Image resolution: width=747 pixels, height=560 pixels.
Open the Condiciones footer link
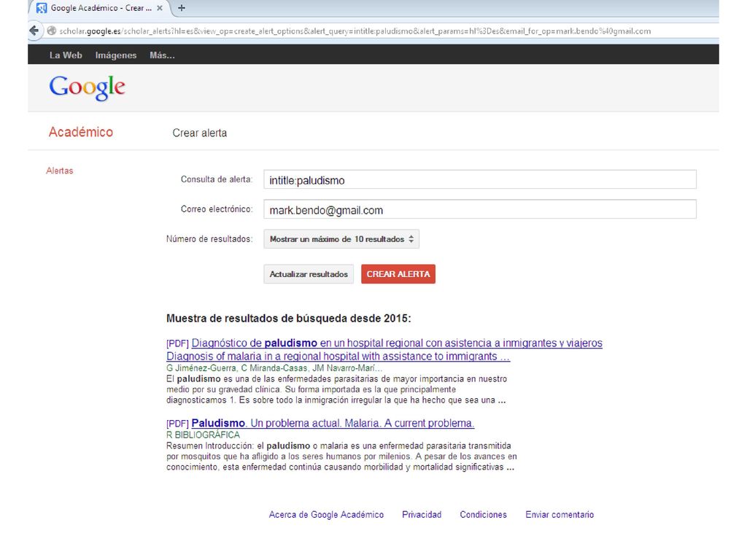click(483, 515)
